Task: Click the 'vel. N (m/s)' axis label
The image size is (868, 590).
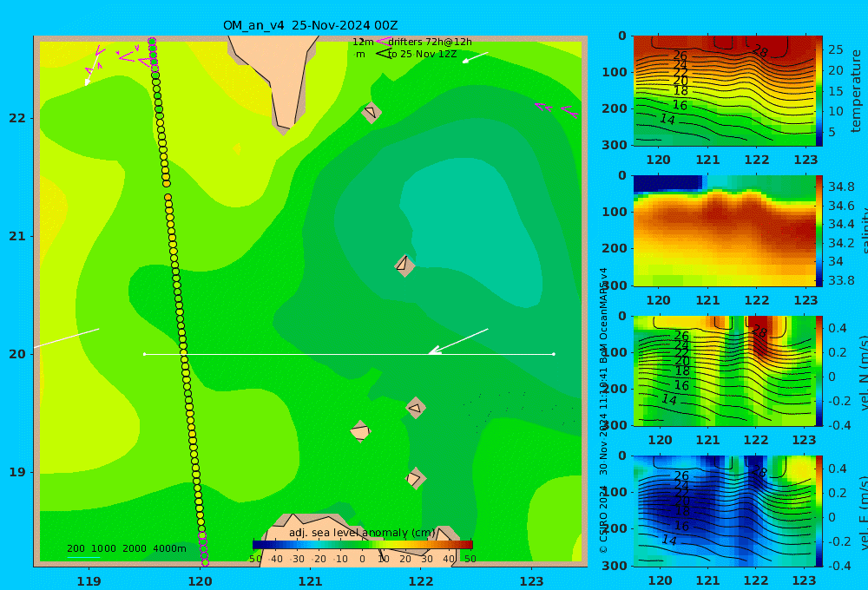Action: coord(863,372)
